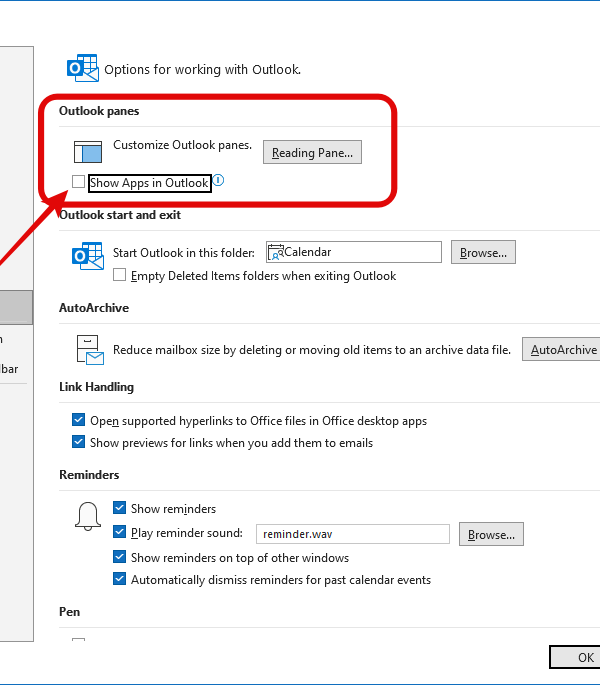The height and width of the screenshot is (685, 600).
Task: Click the Start Outlook in this folder field
Action: point(354,252)
